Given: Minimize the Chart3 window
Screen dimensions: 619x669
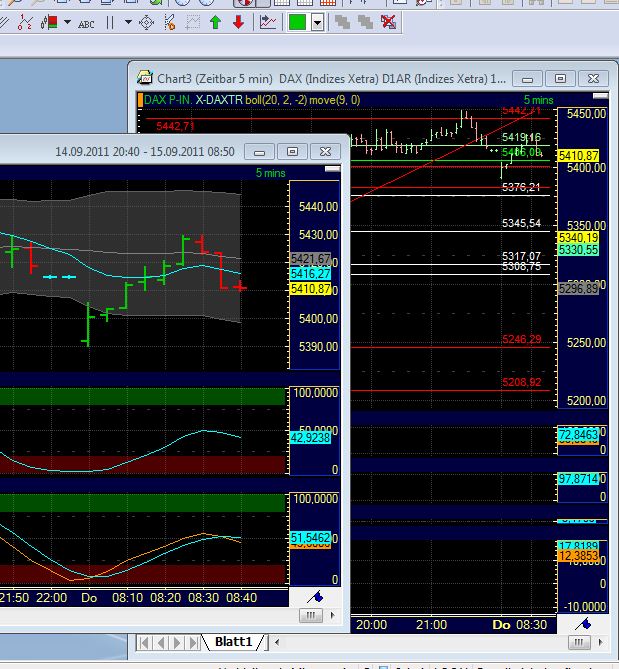Looking at the screenshot, I should point(527,79).
